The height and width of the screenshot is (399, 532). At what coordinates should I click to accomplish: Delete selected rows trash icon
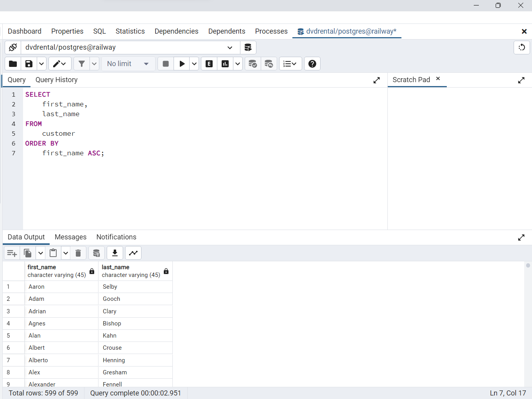(x=78, y=253)
